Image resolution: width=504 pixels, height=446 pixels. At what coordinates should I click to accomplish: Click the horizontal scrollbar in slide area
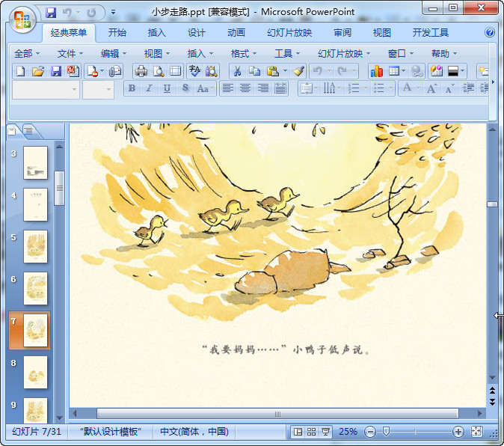(x=277, y=414)
